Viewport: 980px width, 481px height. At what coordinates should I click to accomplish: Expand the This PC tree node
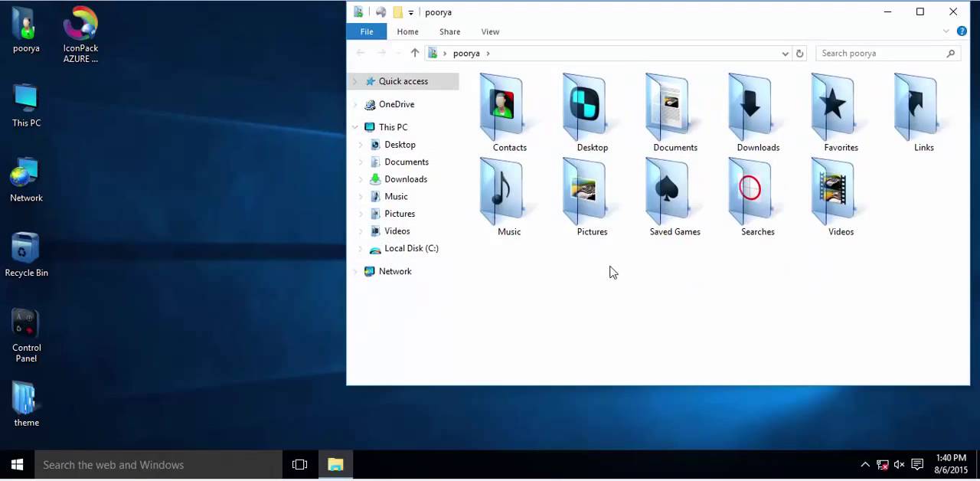click(x=354, y=126)
